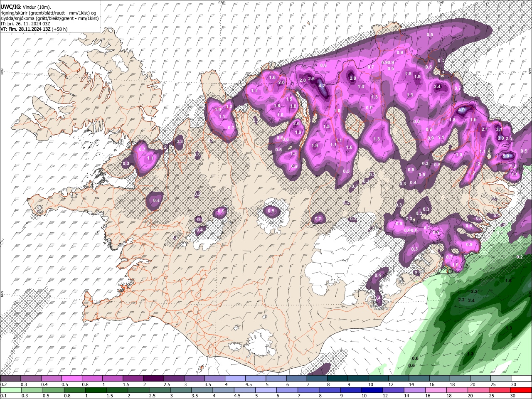Click the black 2.4 value in green rain area
This screenshot has width=532, height=399.
tap(471, 300)
